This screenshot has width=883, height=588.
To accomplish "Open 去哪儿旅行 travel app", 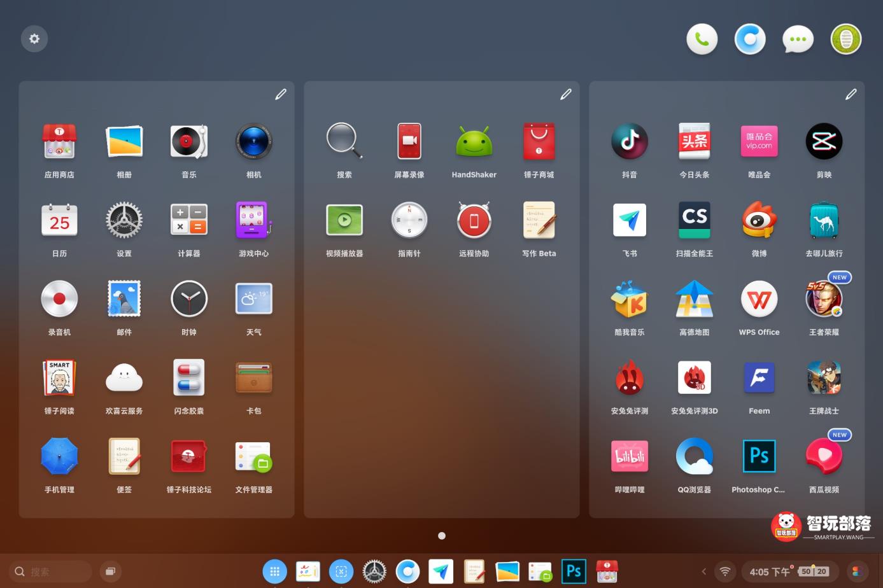I will [824, 220].
